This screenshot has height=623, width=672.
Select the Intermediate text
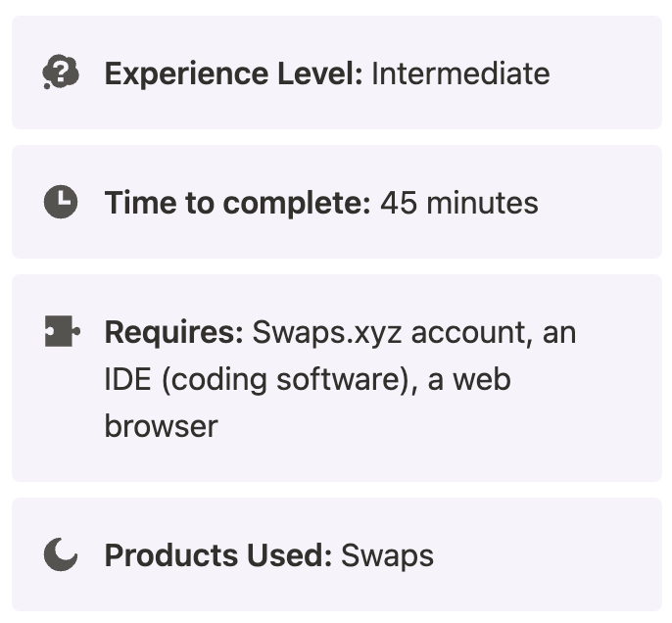(x=460, y=73)
